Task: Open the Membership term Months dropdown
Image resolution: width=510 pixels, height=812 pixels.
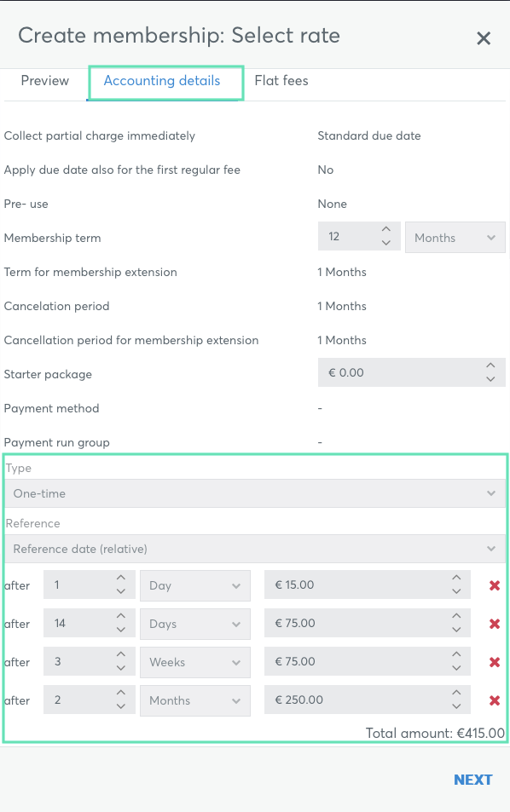Action: pos(455,238)
